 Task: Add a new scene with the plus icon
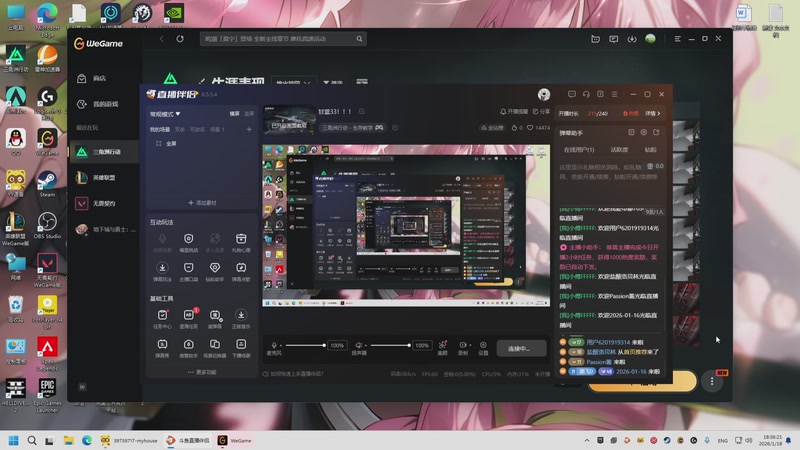pyautogui.click(x=249, y=130)
